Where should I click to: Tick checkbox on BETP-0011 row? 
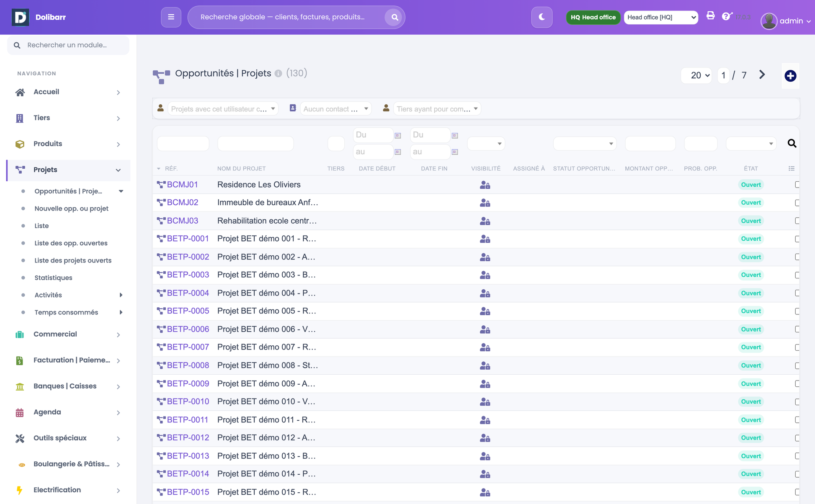[797, 419]
